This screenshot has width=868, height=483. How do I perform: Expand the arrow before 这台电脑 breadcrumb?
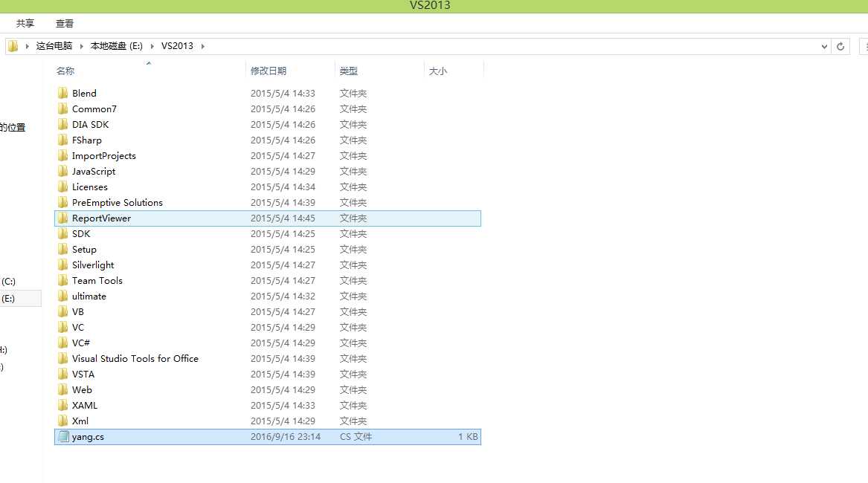pos(27,46)
